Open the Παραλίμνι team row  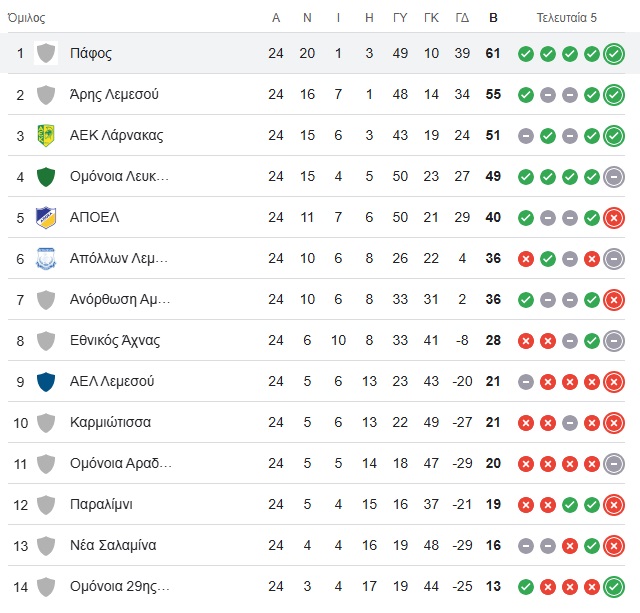pyautogui.click(x=316, y=504)
